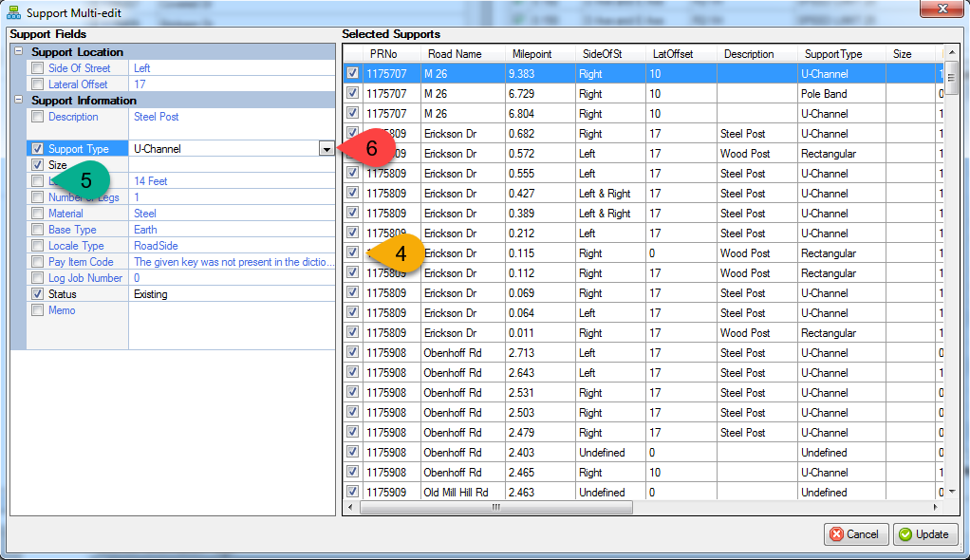Uncheck the Old Mill Hill Rd row checkbox
970x560 pixels.
click(353, 492)
